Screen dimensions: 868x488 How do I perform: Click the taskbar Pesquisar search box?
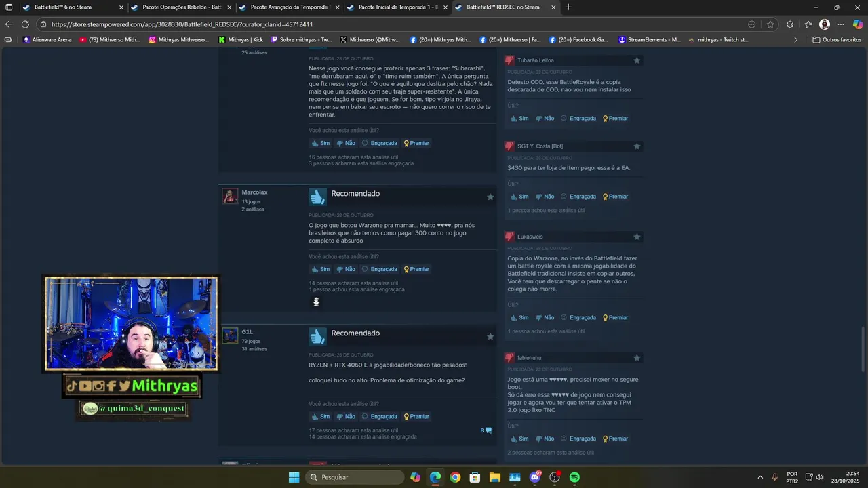[355, 477]
